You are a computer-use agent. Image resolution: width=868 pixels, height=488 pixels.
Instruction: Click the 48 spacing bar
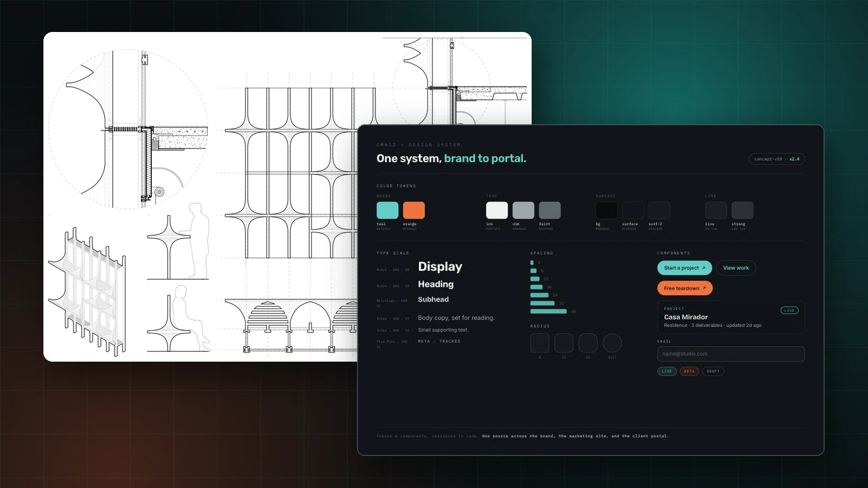point(548,311)
